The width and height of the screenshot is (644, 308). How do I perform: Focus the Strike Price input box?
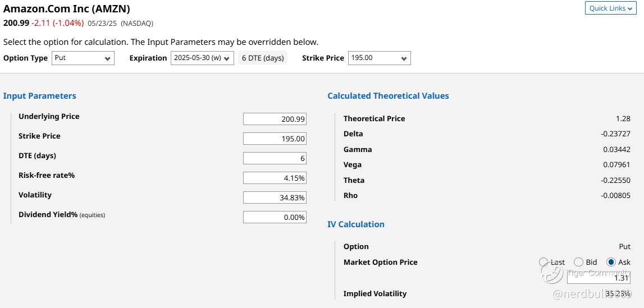[x=275, y=139]
